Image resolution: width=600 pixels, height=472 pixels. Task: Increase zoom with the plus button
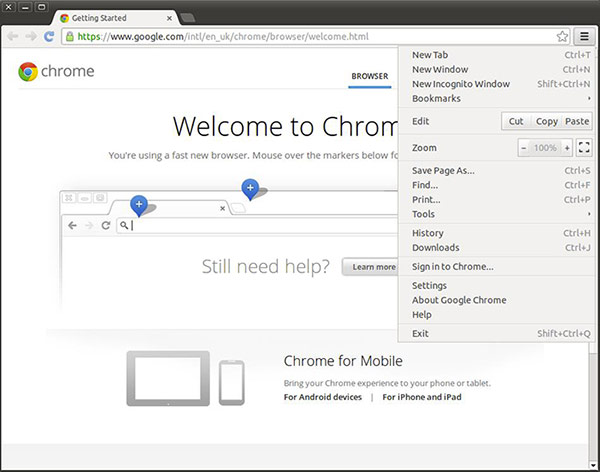coord(567,148)
